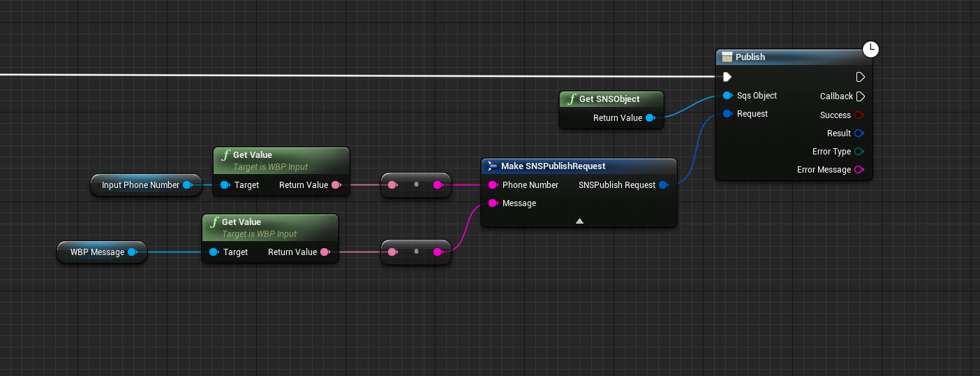The height and width of the screenshot is (376, 980).
Task: Click the Callback exec pin on Publish
Action: (x=861, y=96)
